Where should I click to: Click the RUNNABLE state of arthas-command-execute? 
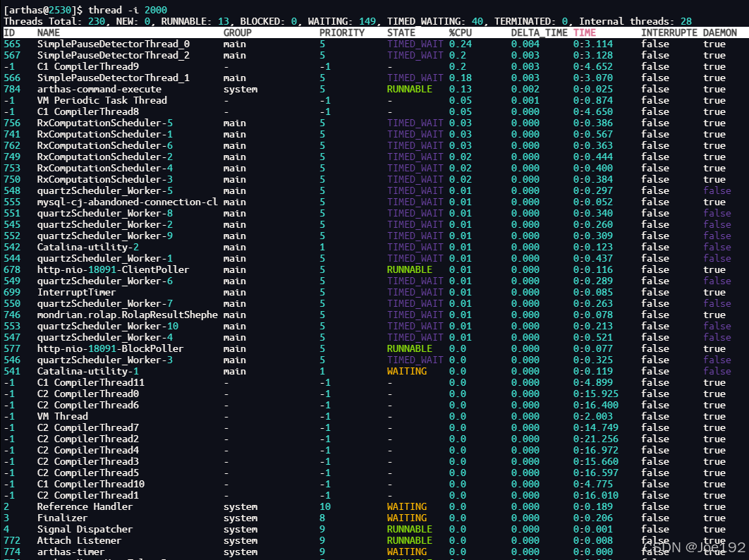(409, 90)
